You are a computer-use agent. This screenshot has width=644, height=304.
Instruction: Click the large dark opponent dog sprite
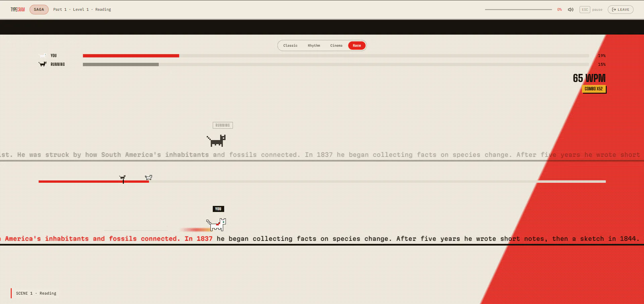tap(216, 141)
